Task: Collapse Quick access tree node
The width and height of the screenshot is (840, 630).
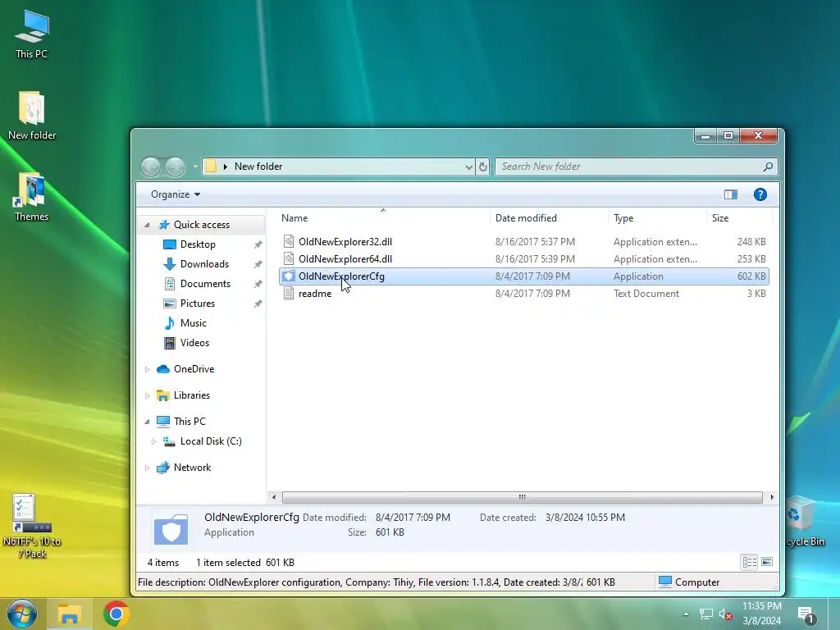Action: (x=147, y=225)
